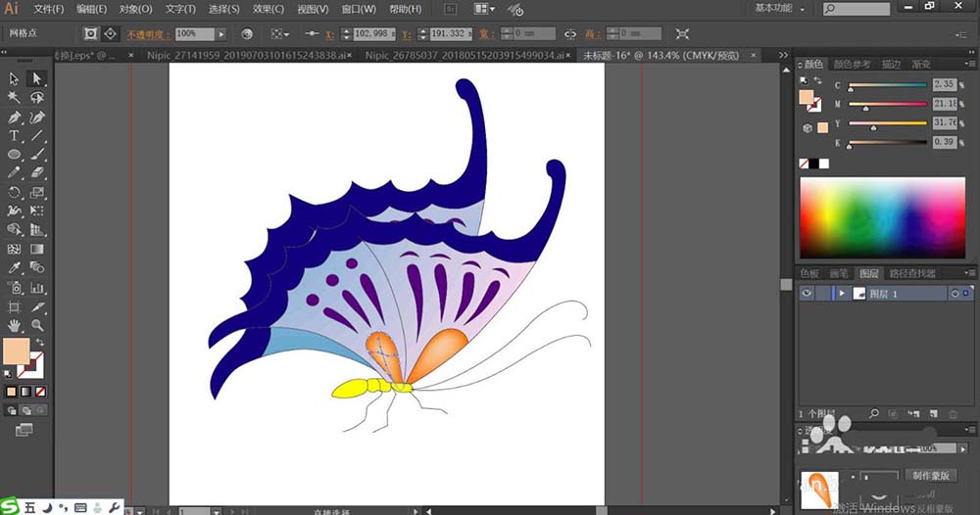
Task: Select the Type tool
Action: click(15, 136)
